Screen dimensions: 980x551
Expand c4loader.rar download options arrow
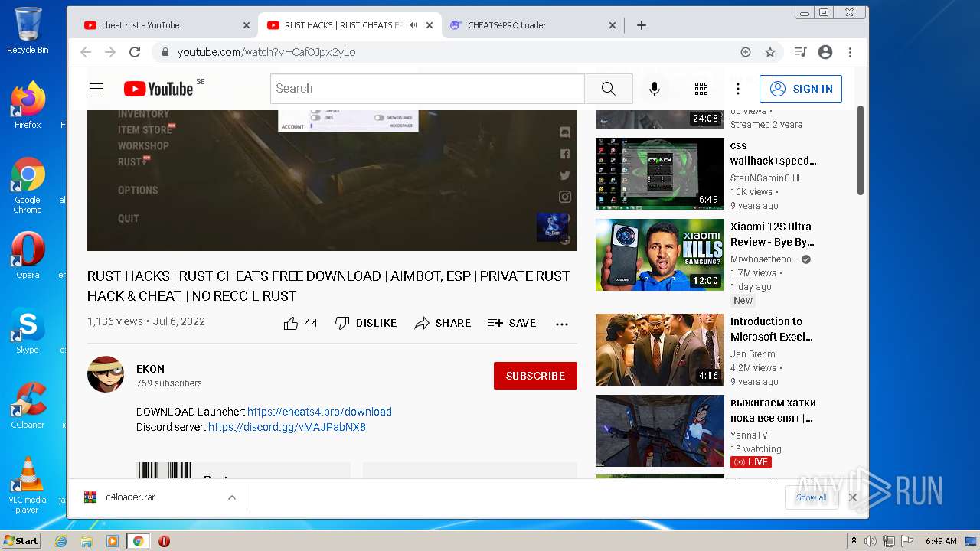coord(231,497)
